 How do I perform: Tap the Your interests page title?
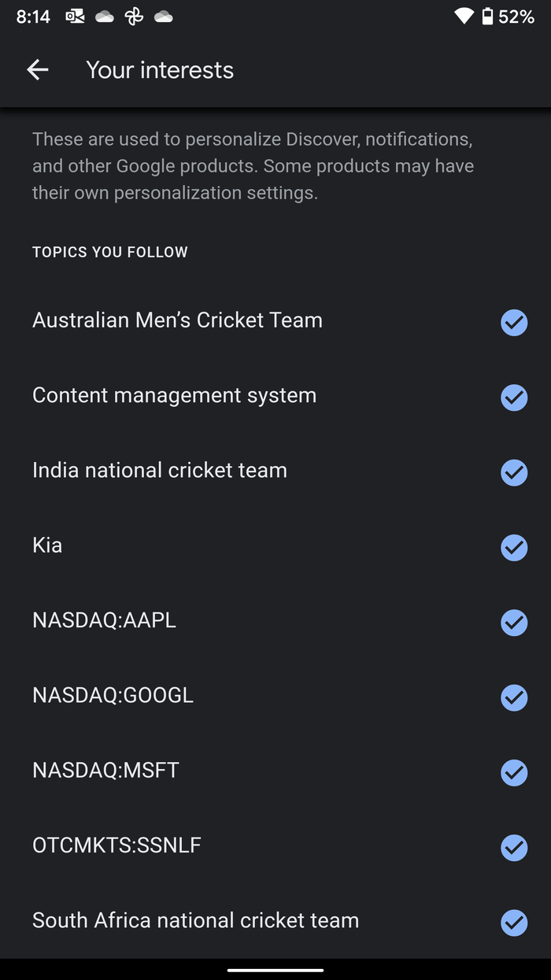pyautogui.click(x=160, y=70)
